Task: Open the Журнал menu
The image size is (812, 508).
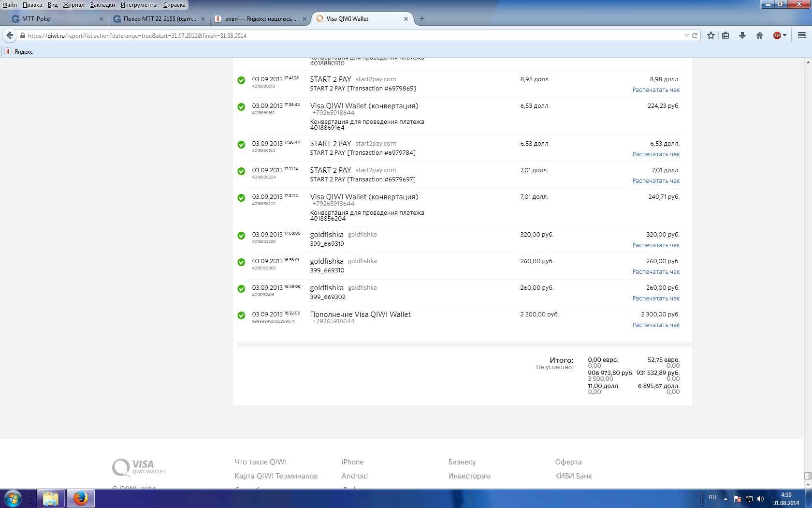Action: pos(74,5)
